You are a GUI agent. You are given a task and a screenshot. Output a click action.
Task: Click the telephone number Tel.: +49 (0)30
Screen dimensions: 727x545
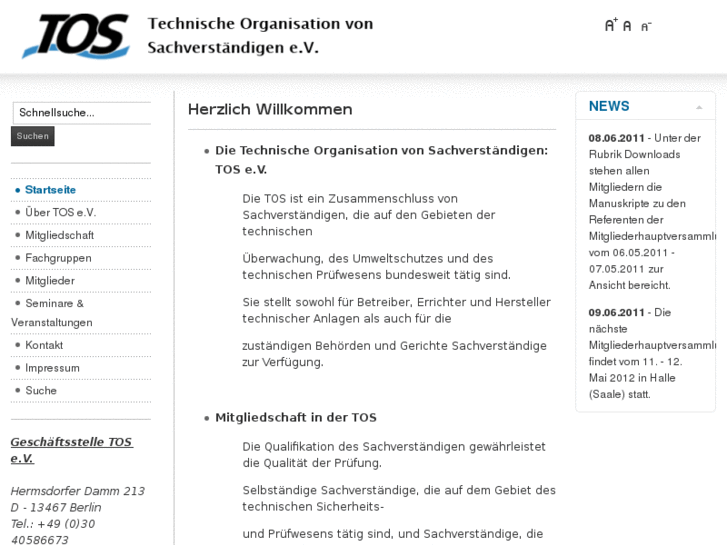click(53, 524)
